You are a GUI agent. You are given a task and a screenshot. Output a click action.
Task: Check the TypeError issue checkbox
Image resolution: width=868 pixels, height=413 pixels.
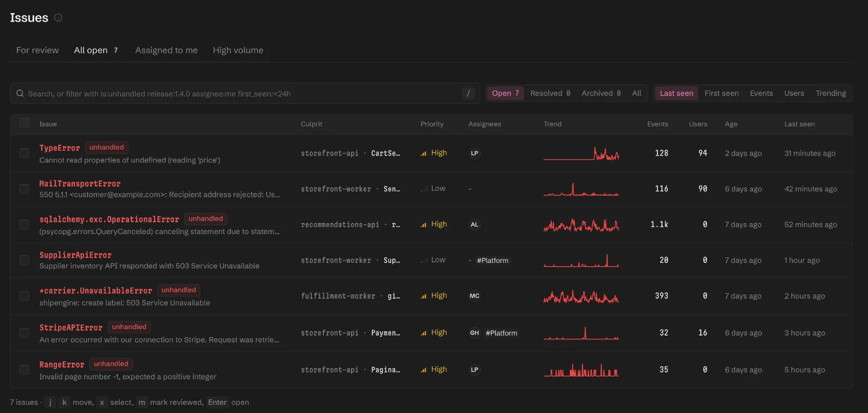[x=24, y=153]
